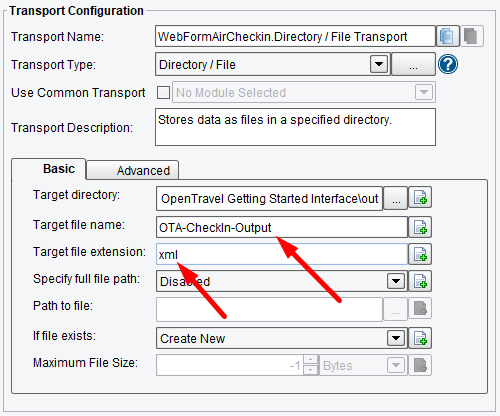Enable the Use Common Transport checkbox
500x416 pixels.
pos(163,92)
